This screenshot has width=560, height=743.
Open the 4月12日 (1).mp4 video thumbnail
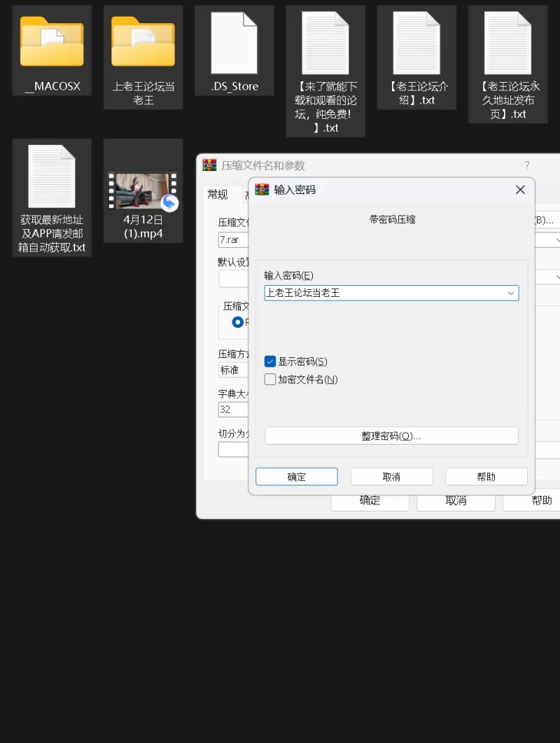(143, 191)
